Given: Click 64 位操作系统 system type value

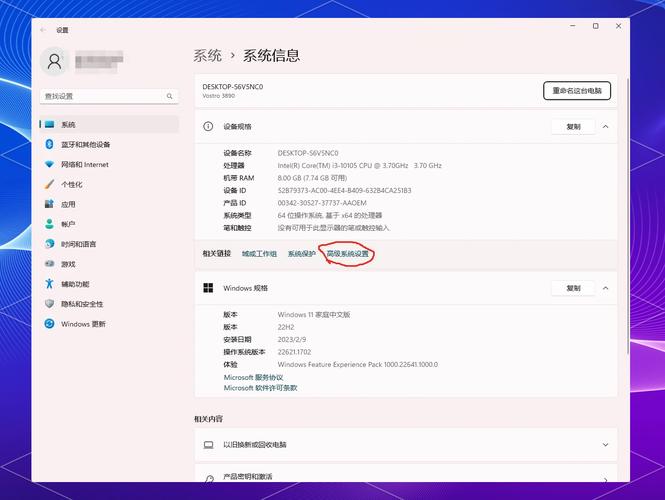Looking at the screenshot, I should [x=330, y=215].
